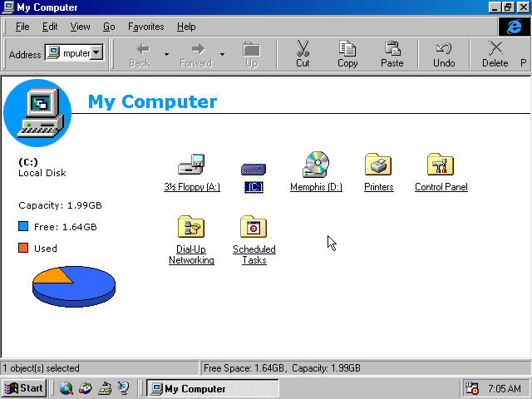Viewport: 532px width, 399px height.
Task: Select the (C:) local disk icon
Action: [254, 170]
